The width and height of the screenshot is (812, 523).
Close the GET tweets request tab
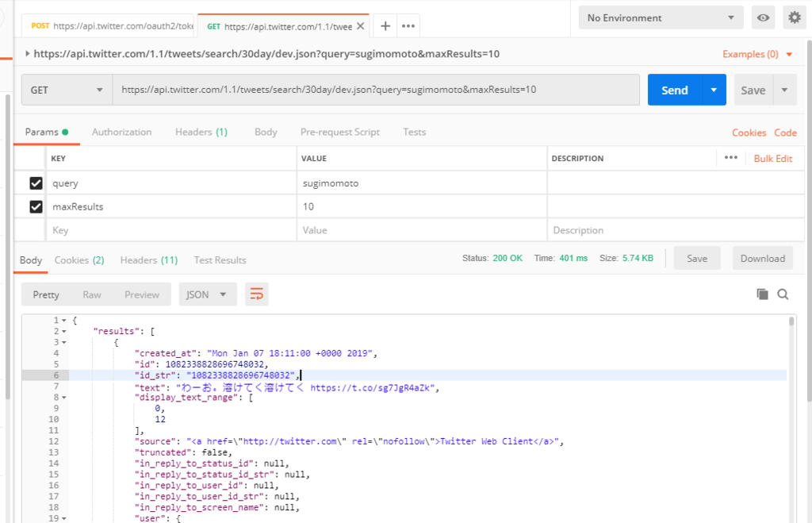(x=361, y=26)
